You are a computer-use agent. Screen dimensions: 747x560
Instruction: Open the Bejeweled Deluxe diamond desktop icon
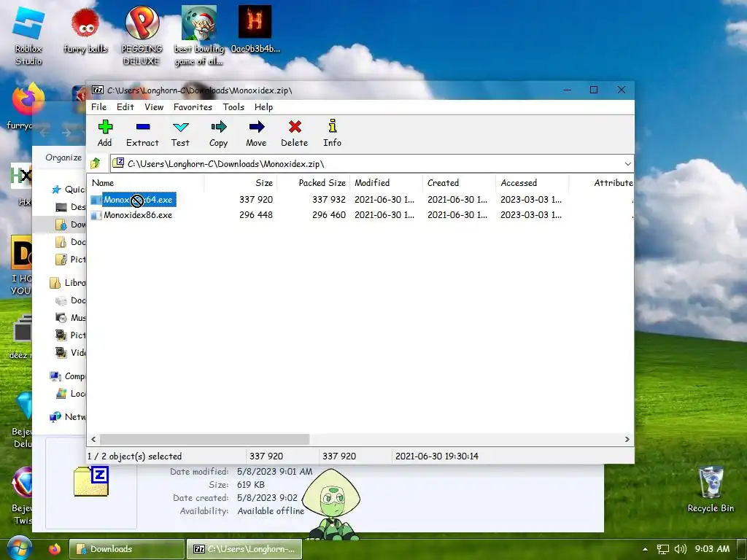(23, 419)
